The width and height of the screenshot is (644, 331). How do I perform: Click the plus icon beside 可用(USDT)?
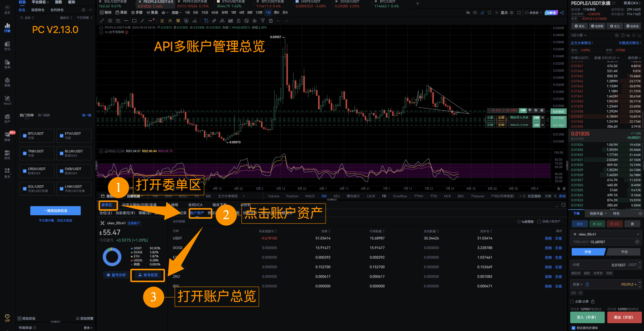coord(637,241)
